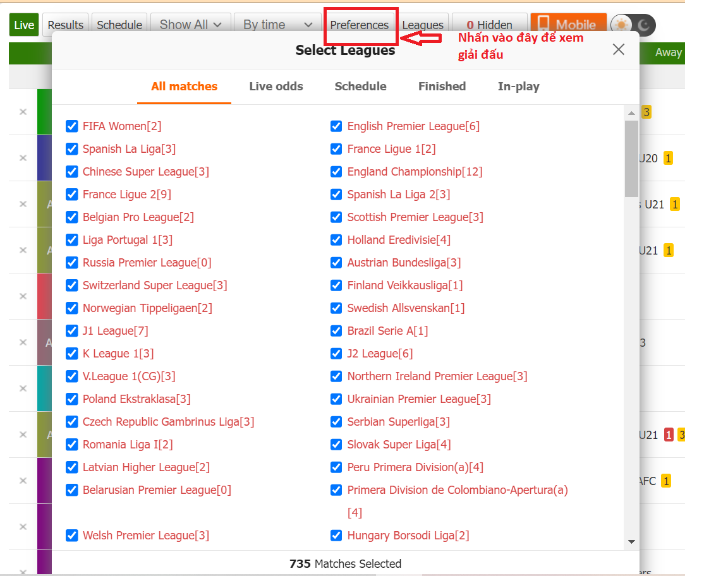Open the Show All dropdown
The image size is (728, 576).
click(190, 25)
